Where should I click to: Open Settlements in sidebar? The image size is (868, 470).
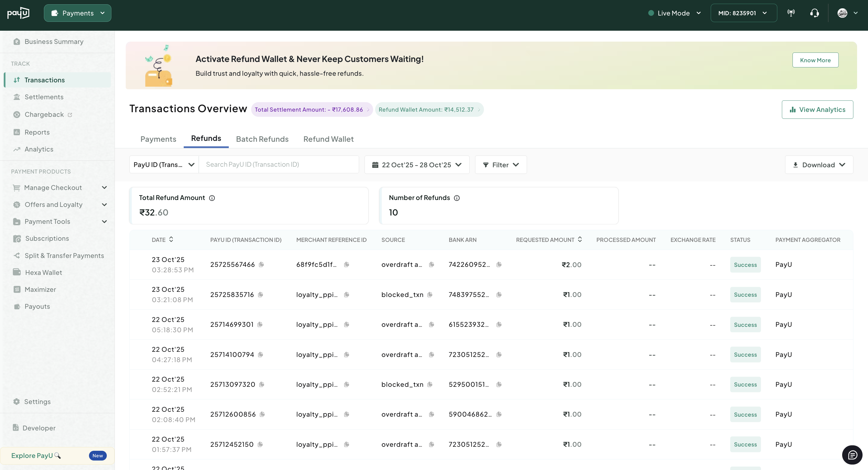[44, 97]
